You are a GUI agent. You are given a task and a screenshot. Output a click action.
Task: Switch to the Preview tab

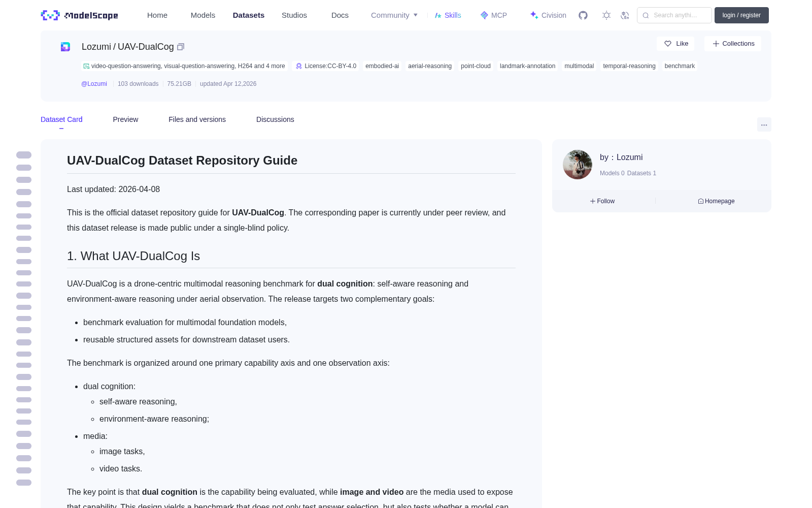coord(125,119)
